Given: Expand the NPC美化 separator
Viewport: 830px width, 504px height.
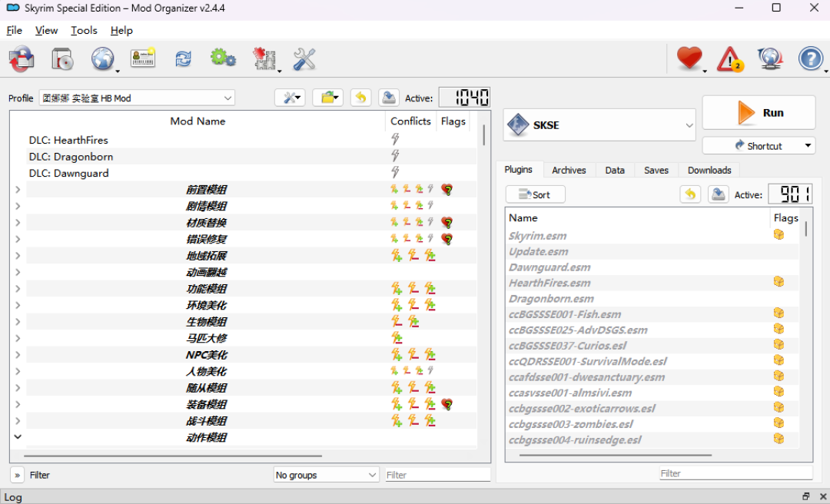Looking at the screenshot, I should [18, 355].
